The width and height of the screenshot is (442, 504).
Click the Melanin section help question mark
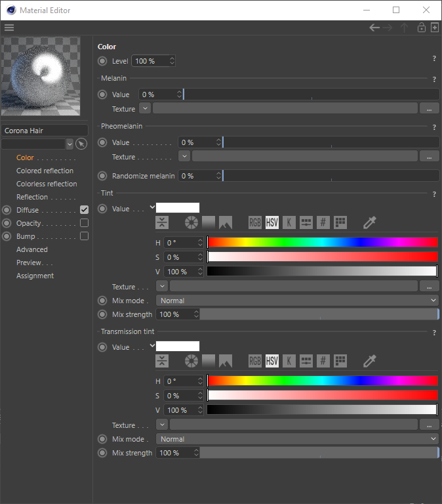(x=434, y=79)
